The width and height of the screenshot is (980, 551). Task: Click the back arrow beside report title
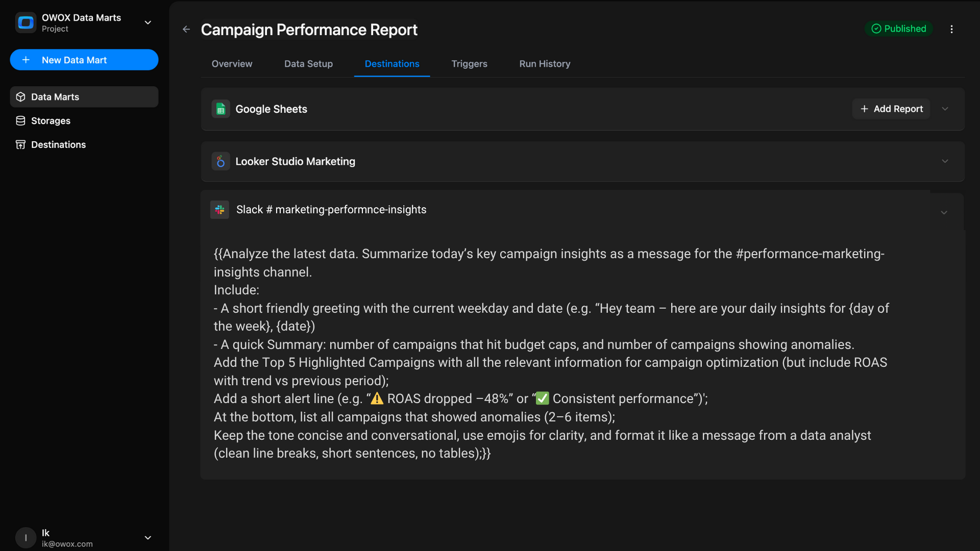(186, 30)
